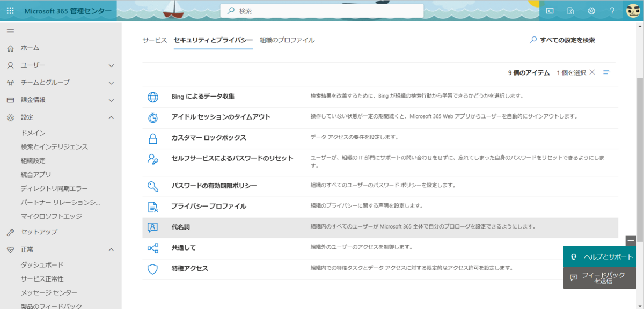The image size is (644, 309).
Task: Open マイクロソフトエッジ in the sidebar
Action: (52, 217)
